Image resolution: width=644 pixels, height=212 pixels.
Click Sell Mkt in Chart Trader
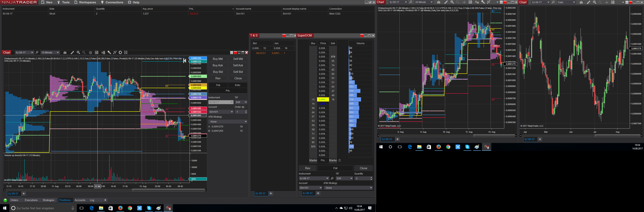coord(238,59)
